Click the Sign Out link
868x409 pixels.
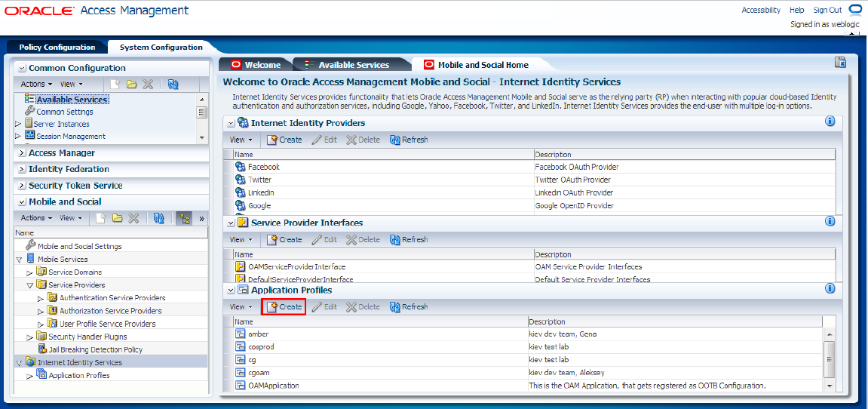(x=827, y=10)
